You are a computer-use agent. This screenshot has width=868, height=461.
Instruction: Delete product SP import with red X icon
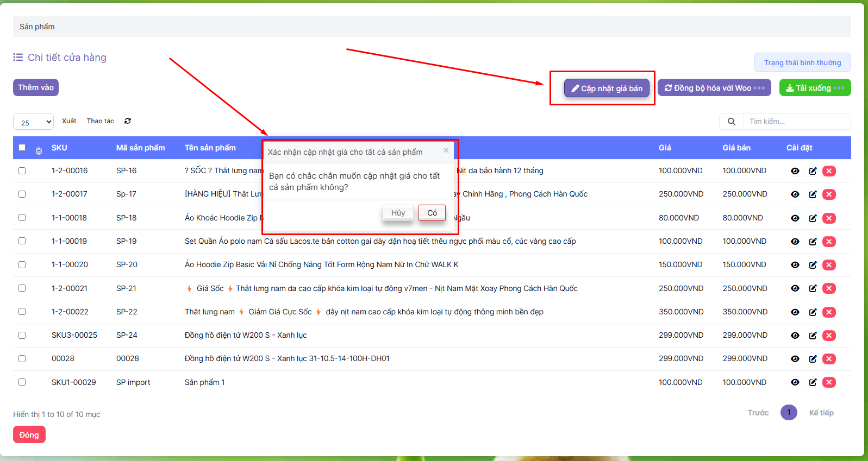point(829,382)
